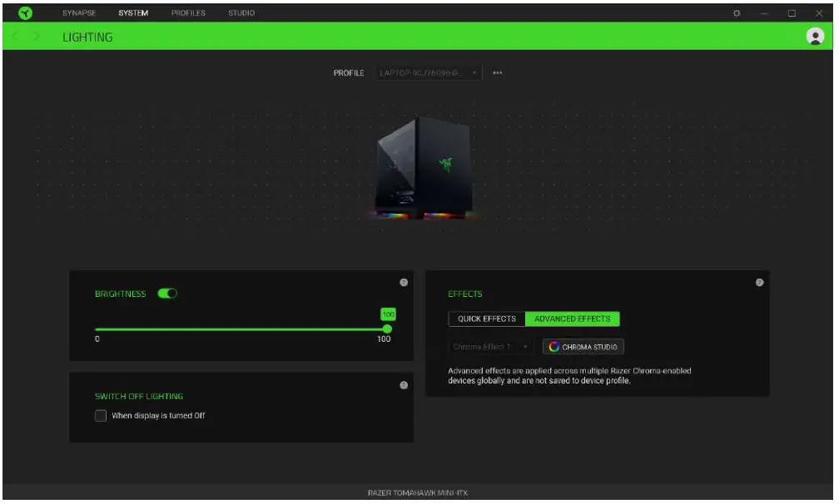
Task: Click the Razer Tomahawk case image
Action: (424, 168)
